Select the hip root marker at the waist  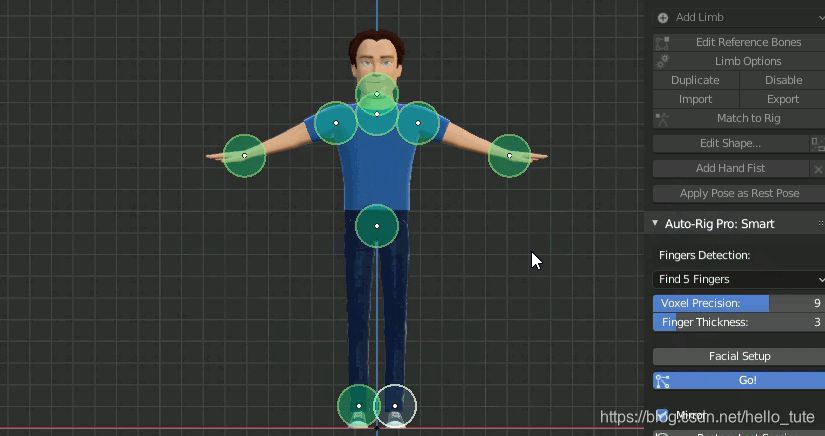(x=377, y=226)
